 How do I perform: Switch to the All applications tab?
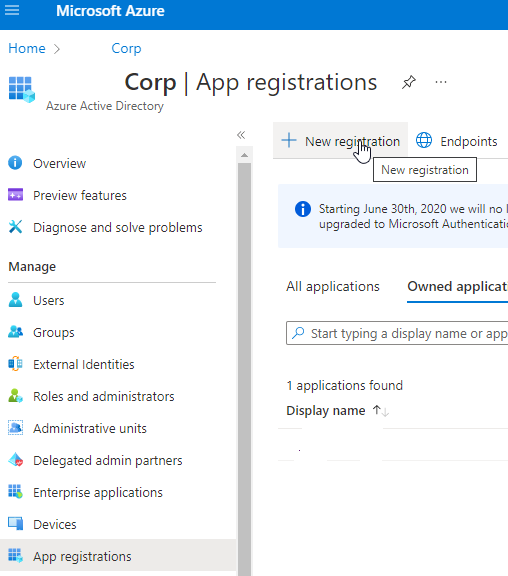[333, 287]
